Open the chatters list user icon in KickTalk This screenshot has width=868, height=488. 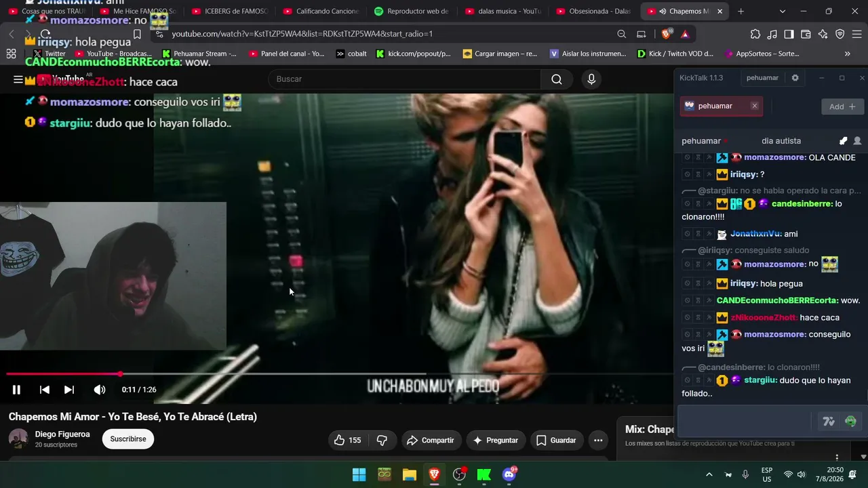(x=857, y=141)
